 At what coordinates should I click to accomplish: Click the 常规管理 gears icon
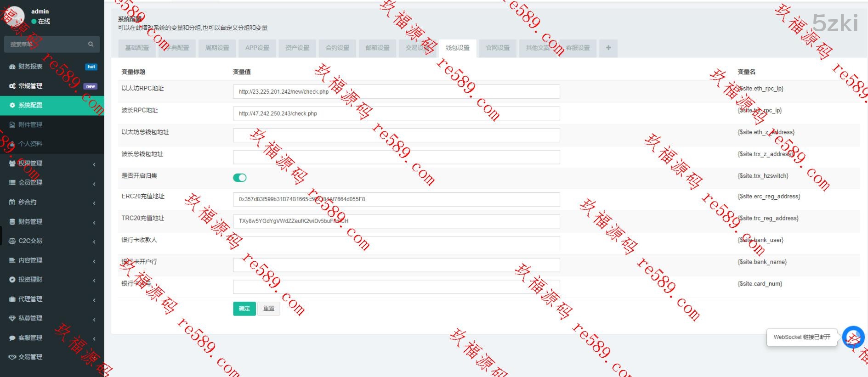pos(12,86)
